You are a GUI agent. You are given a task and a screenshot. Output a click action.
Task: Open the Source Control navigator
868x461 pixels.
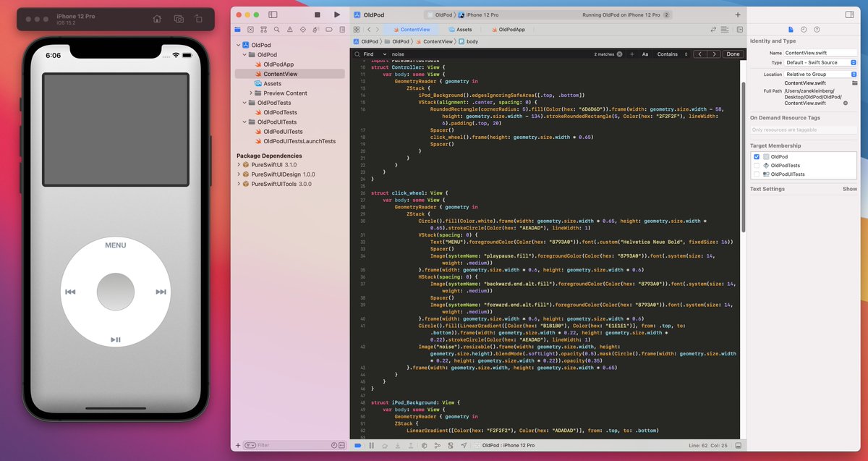pos(250,30)
